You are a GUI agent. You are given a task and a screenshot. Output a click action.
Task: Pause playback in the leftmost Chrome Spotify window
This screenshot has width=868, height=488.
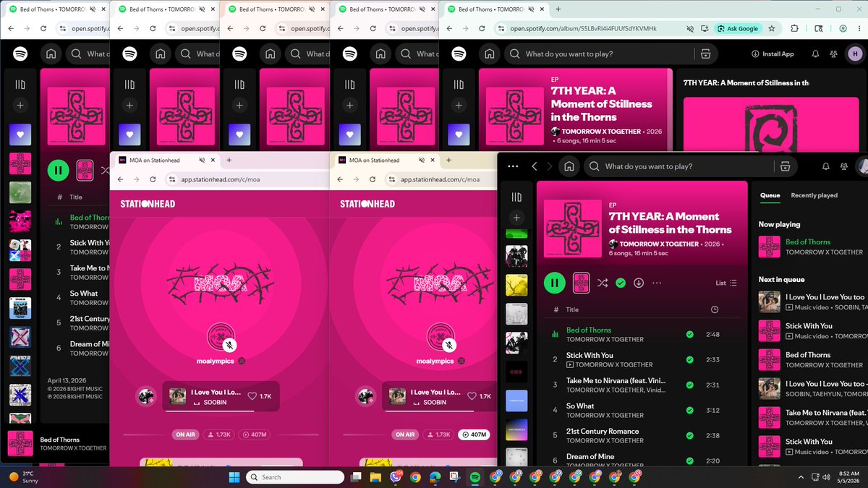coord(59,171)
